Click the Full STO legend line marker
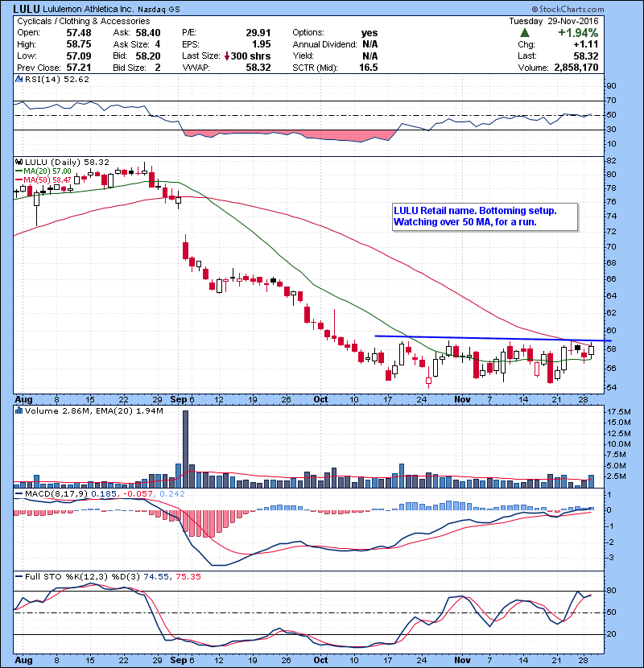The image size is (644, 668). tap(19, 577)
